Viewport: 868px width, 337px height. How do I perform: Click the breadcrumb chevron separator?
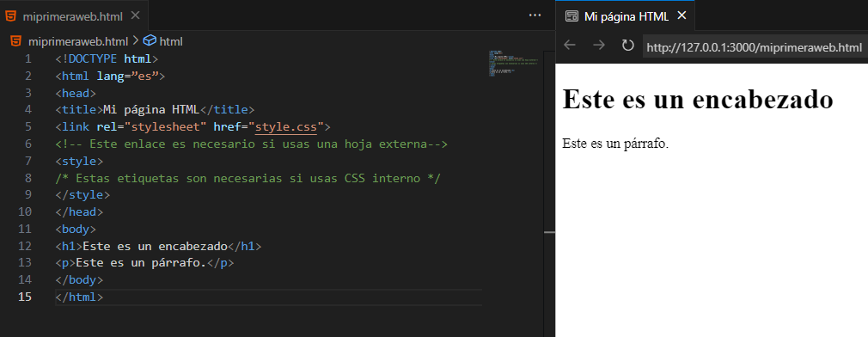coord(136,41)
